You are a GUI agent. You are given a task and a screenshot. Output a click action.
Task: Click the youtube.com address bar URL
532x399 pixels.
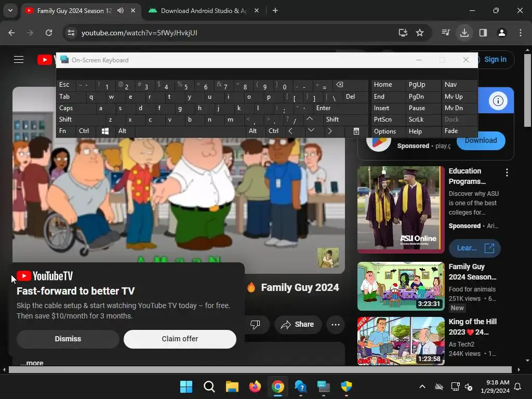click(139, 33)
